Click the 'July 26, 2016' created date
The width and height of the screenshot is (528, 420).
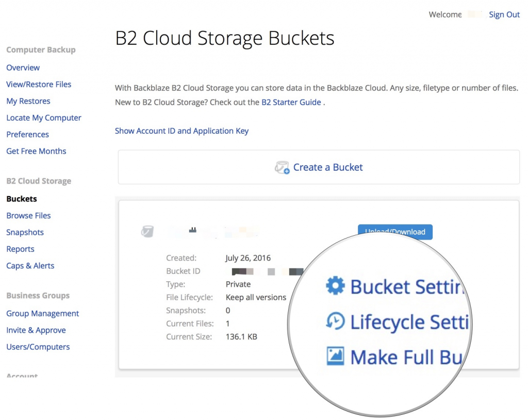tap(248, 258)
